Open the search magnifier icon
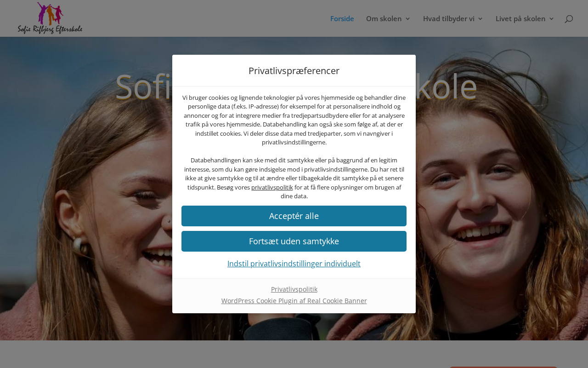 569,19
